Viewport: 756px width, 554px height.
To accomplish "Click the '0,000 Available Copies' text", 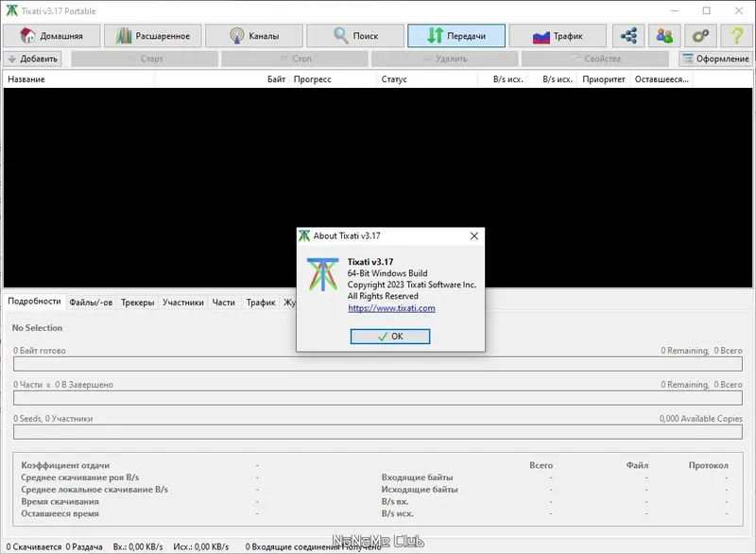I will pos(700,419).
